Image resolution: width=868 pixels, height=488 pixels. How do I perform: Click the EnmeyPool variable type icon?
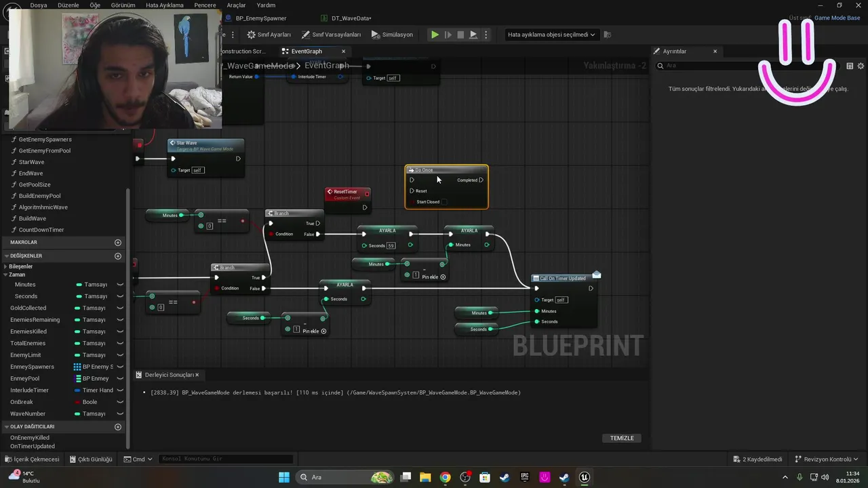coord(78,379)
